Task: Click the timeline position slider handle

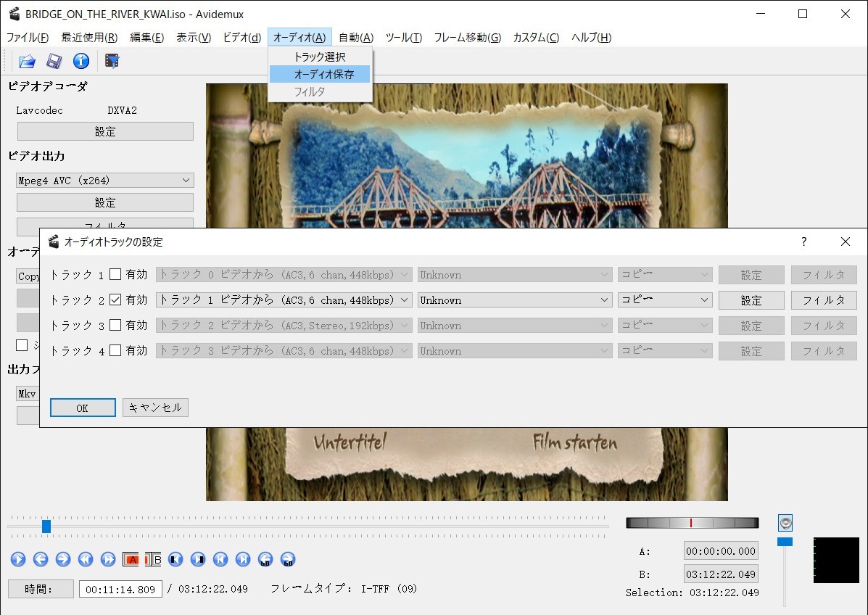Action: 46,526
